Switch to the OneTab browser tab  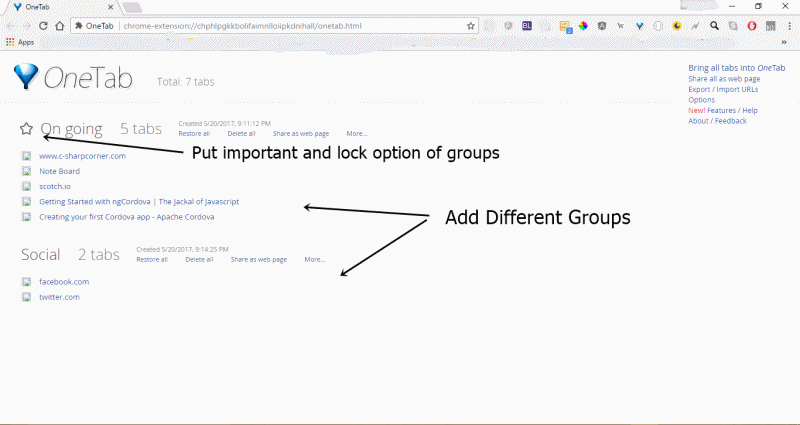59,7
